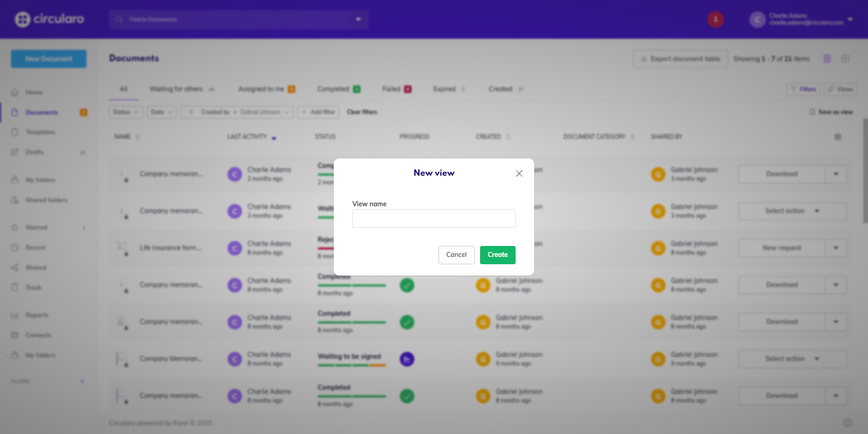The width and height of the screenshot is (868, 434).
Task: Expand the Status filter dropdown
Action: coord(126,112)
